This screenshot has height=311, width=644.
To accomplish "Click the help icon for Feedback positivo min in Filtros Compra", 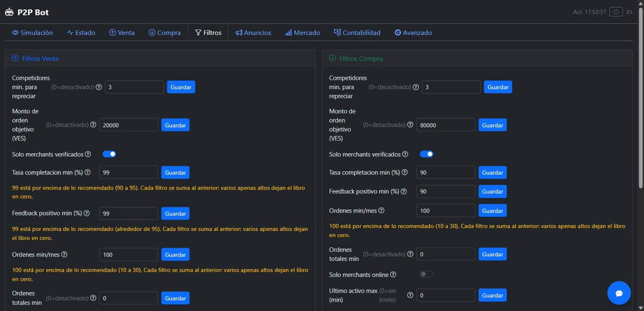I will 403,191.
